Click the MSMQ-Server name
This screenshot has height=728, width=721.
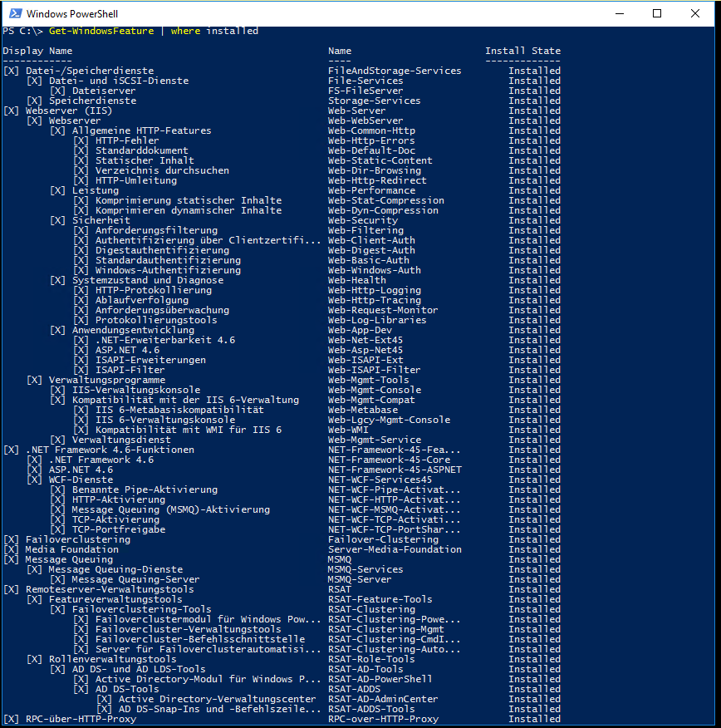coord(360,580)
